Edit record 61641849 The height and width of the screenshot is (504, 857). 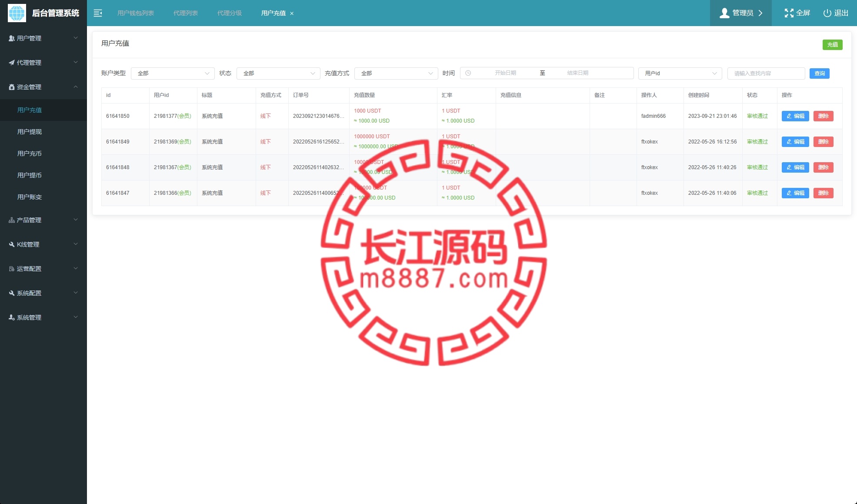(795, 142)
